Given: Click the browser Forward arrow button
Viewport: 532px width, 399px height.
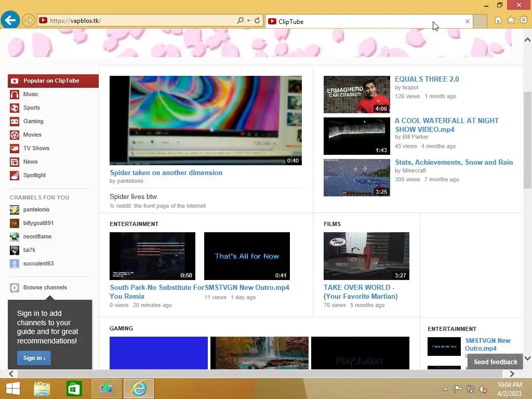Looking at the screenshot, I should coord(29,20).
